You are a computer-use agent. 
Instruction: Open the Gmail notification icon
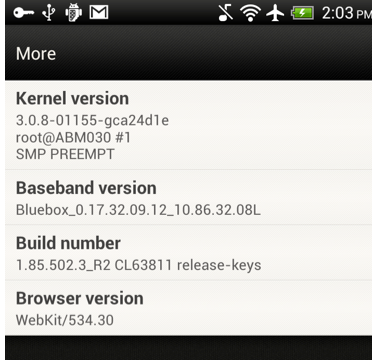(99, 13)
